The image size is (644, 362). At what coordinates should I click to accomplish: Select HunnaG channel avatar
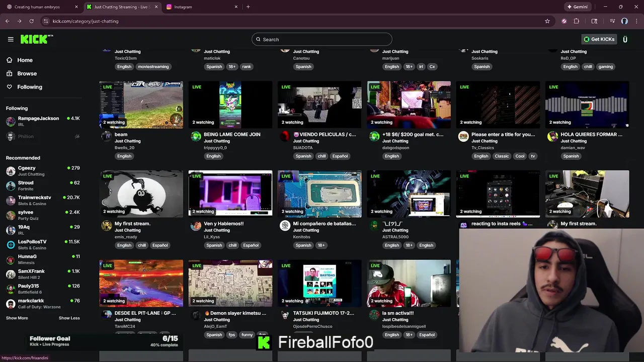click(x=11, y=259)
